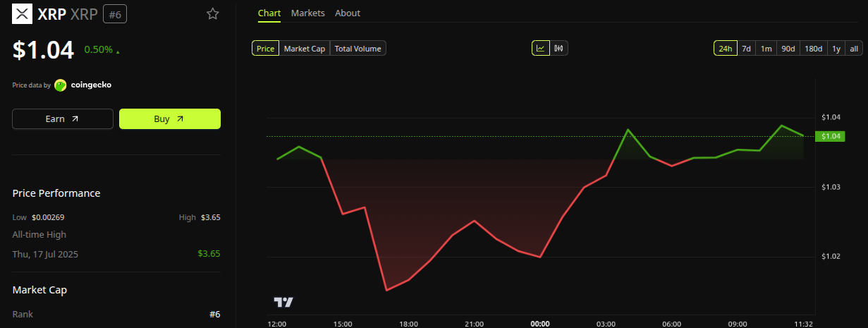
Task: Click the CoinGecko logo icon
Action: [61, 85]
